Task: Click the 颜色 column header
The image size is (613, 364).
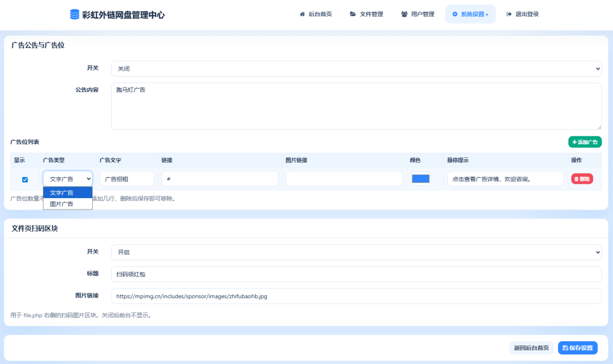Action: click(415, 160)
